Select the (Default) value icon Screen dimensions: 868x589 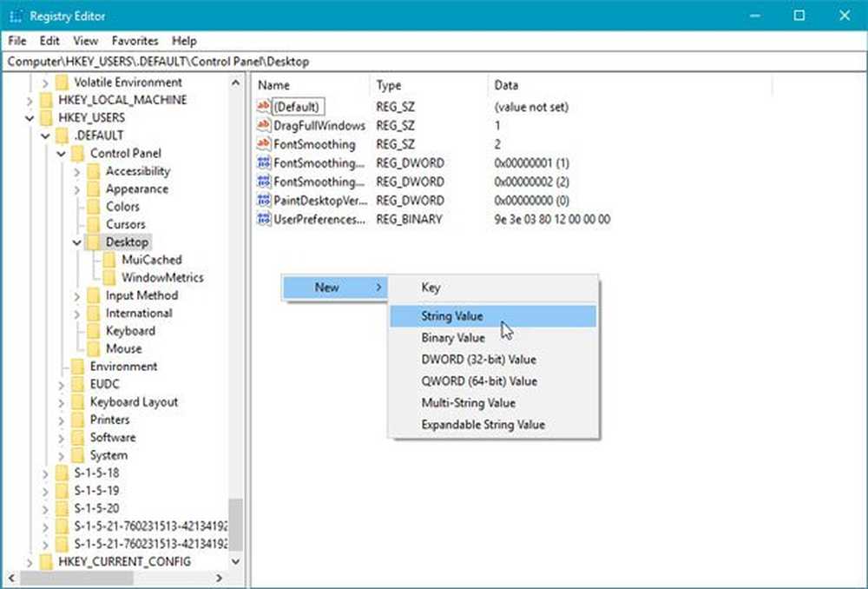[265, 107]
